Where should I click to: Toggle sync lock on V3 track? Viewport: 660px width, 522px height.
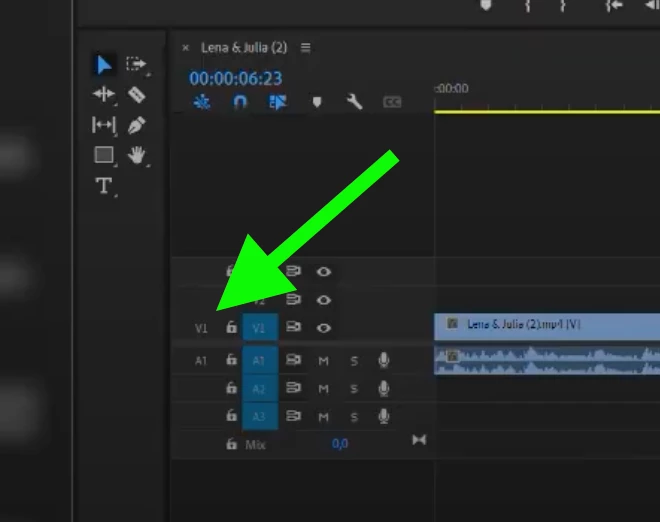293,271
